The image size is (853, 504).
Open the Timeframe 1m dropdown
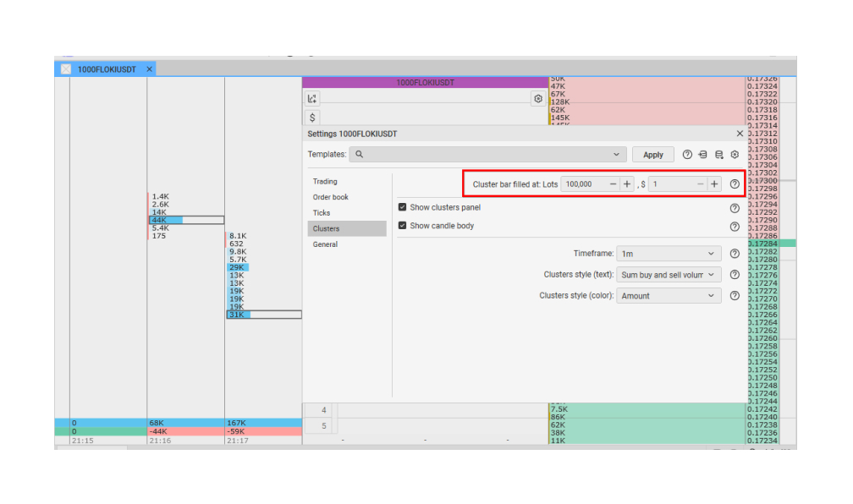(669, 254)
